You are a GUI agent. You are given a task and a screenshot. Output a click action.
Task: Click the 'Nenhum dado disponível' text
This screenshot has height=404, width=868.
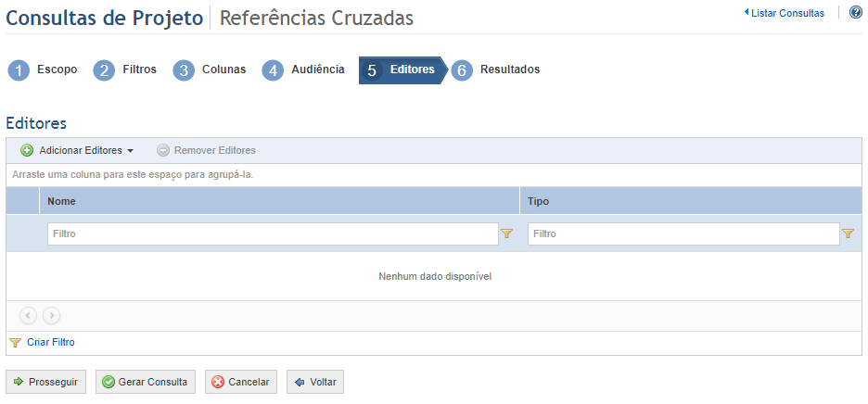tap(435, 276)
